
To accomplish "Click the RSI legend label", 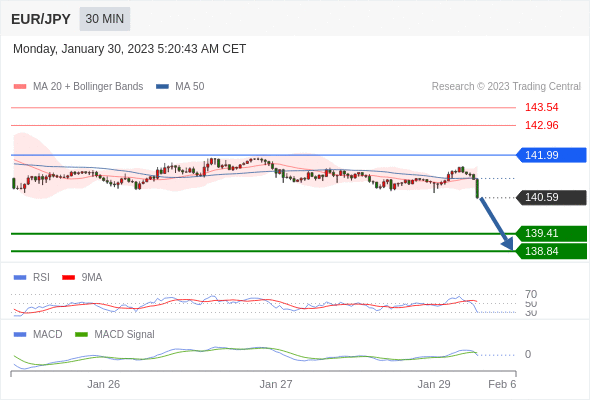I will click(41, 278).
